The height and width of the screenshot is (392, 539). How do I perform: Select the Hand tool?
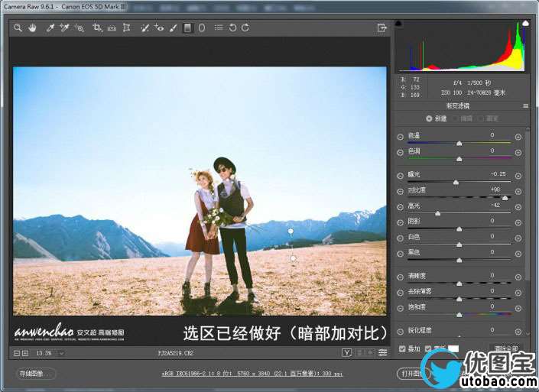coord(33,28)
